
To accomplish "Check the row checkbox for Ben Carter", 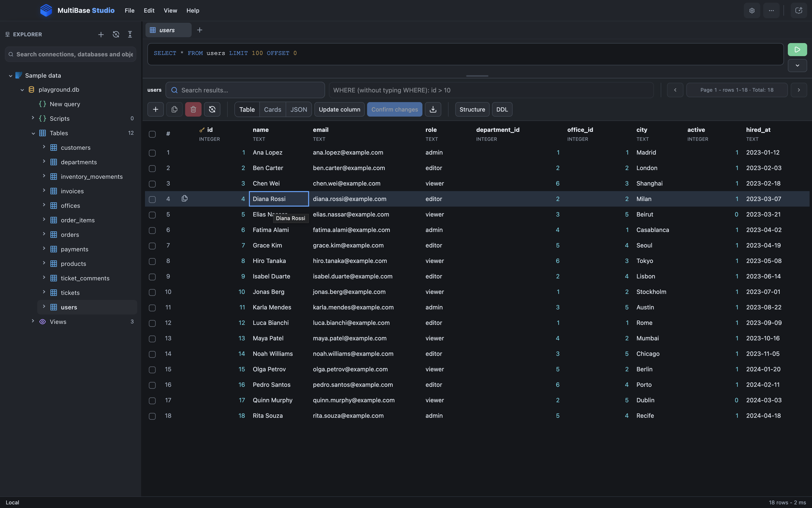I will coord(152,168).
